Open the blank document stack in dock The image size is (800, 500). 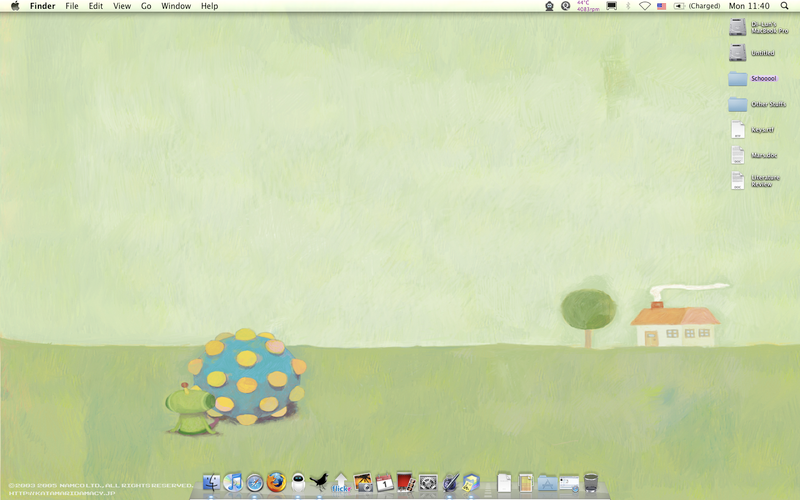pos(504,483)
